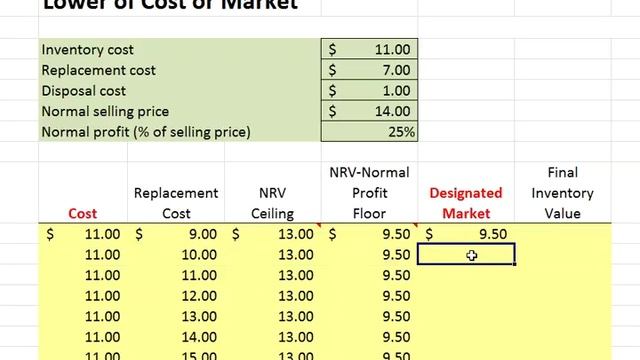Image resolution: width=640 pixels, height=360 pixels.
Task: Click the disposal cost value 1.00
Action: pyautogui.click(x=369, y=91)
